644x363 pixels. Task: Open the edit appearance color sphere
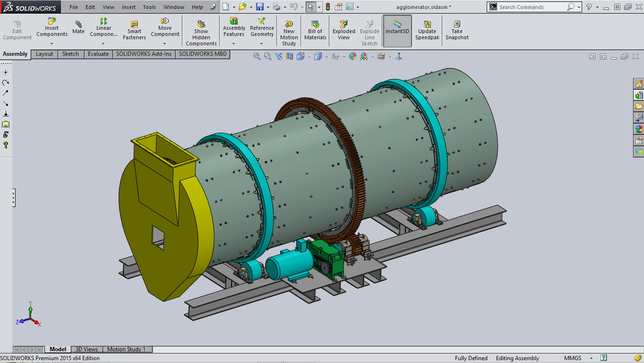click(x=352, y=57)
